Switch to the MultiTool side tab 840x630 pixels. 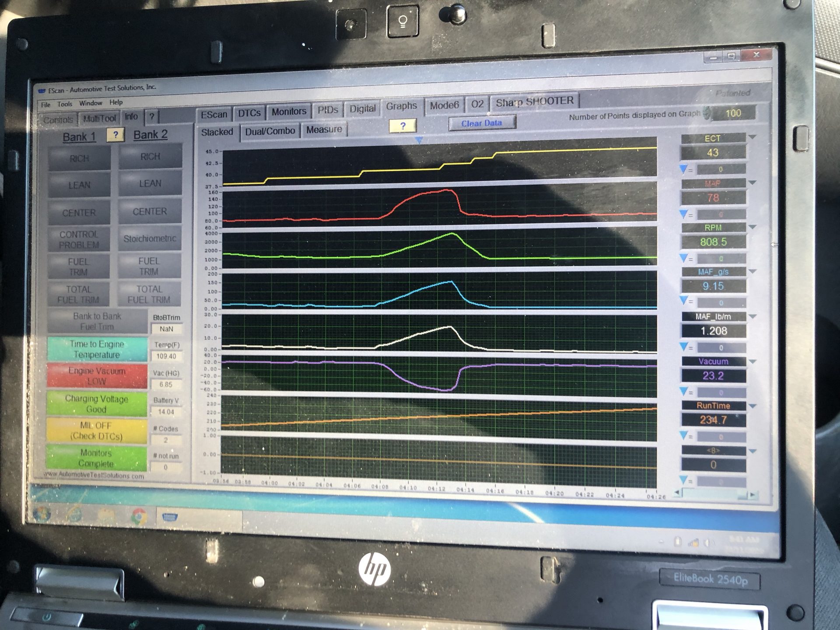(x=99, y=118)
